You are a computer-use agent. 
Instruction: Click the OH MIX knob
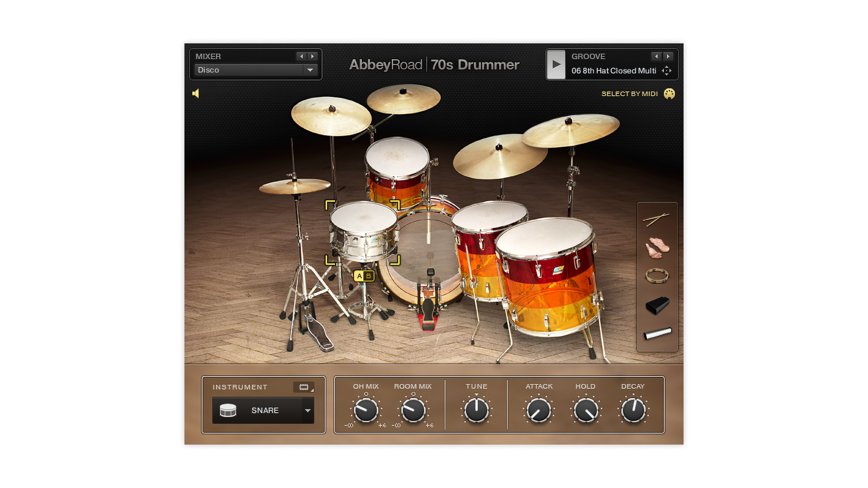click(x=365, y=410)
